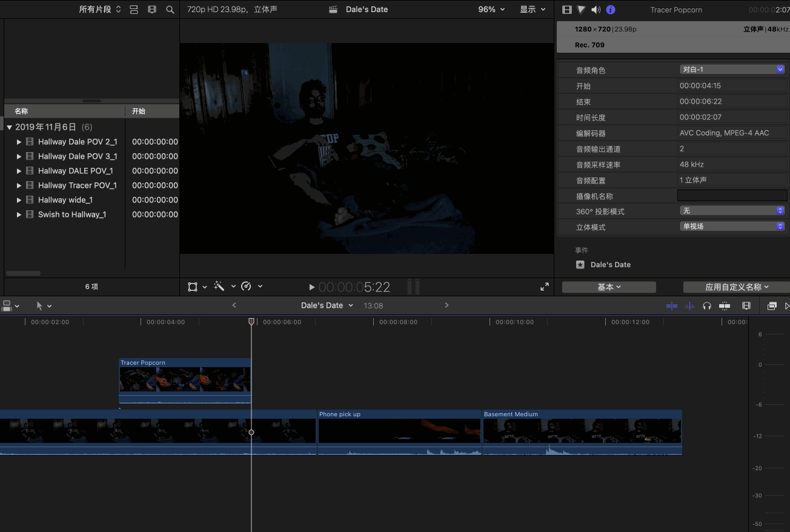This screenshot has height=532, width=790.
Task: Play the timeline from the viewer
Action: point(312,287)
